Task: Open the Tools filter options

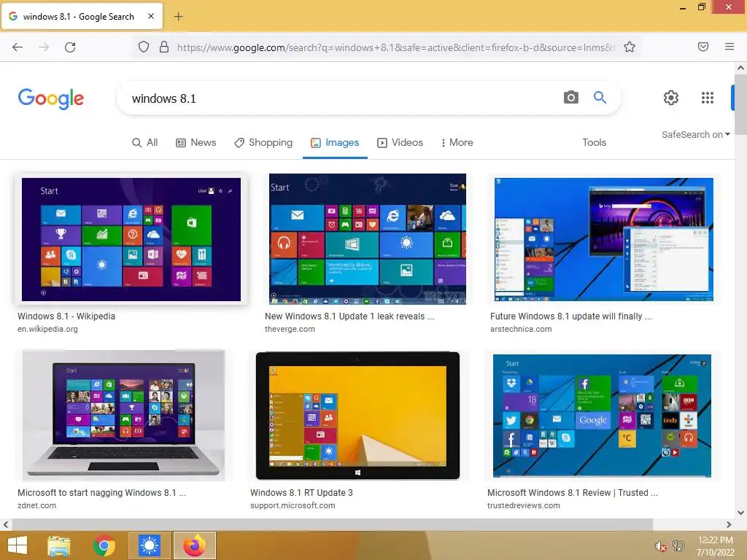Action: [x=594, y=142]
